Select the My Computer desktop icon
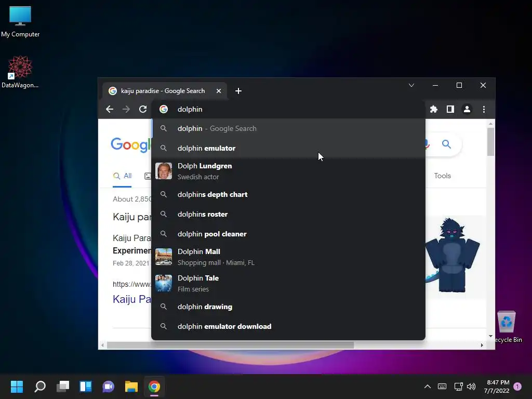Screen dimensions: 532x399 click(x=20, y=22)
